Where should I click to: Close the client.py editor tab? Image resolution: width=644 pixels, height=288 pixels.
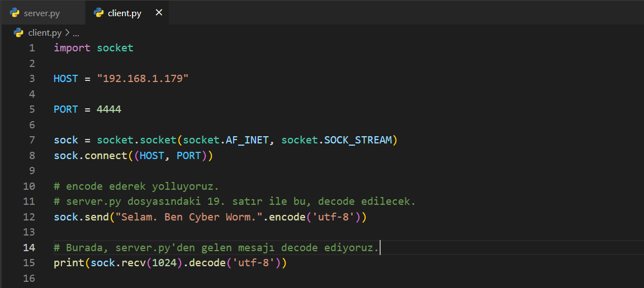[159, 12]
